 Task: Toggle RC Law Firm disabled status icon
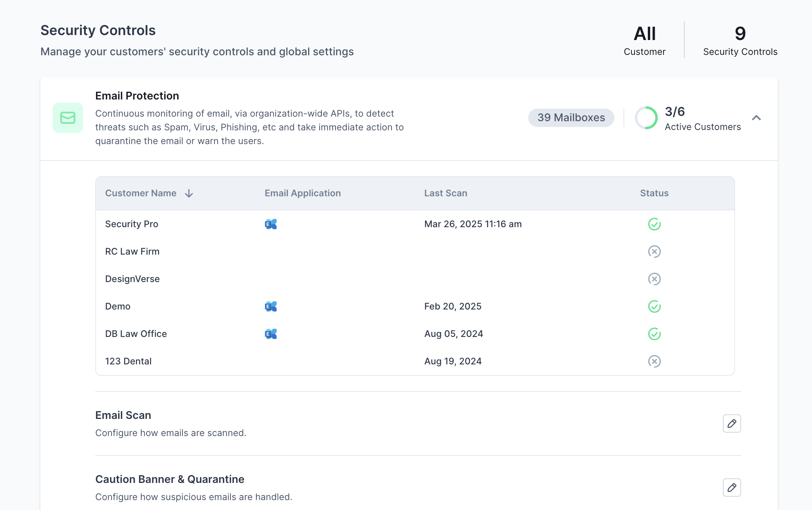point(654,252)
